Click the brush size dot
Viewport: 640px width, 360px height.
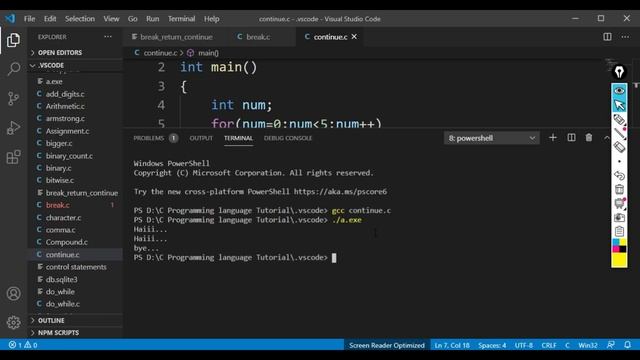tap(619, 161)
